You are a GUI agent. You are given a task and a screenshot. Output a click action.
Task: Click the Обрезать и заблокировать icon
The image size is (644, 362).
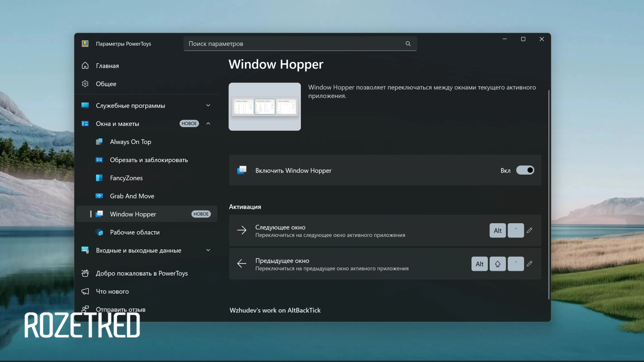99,160
